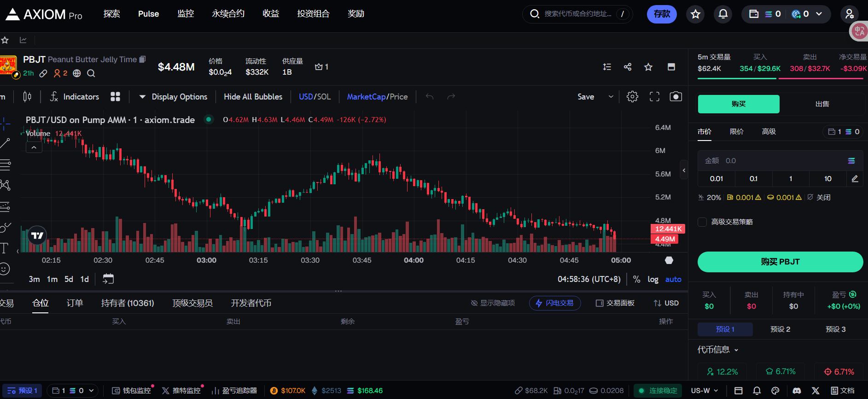Select 预设 1 in trade panel
The image size is (868, 399).
(725, 329)
